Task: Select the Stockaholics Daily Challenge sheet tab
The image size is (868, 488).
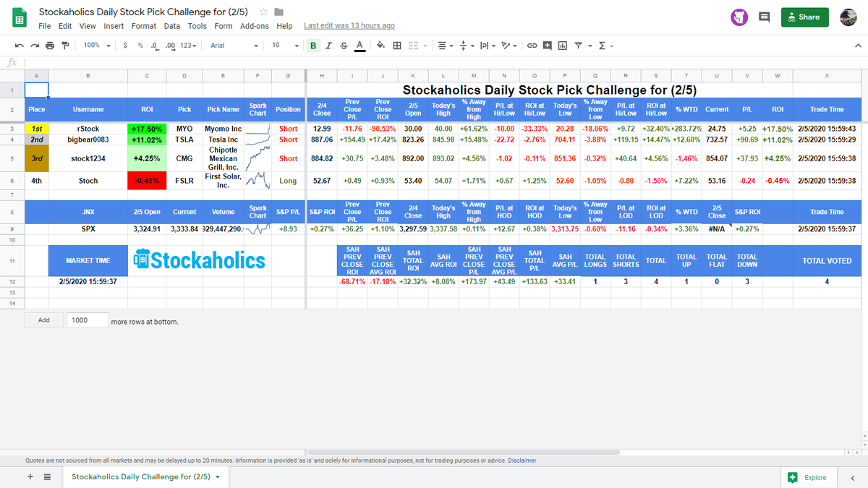Action: point(145,477)
